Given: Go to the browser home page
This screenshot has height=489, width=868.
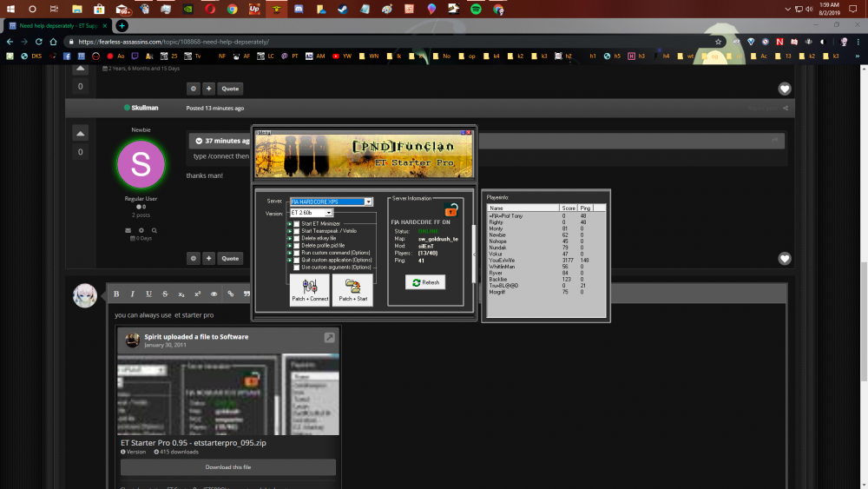Looking at the screenshot, I should pyautogui.click(x=53, y=42).
